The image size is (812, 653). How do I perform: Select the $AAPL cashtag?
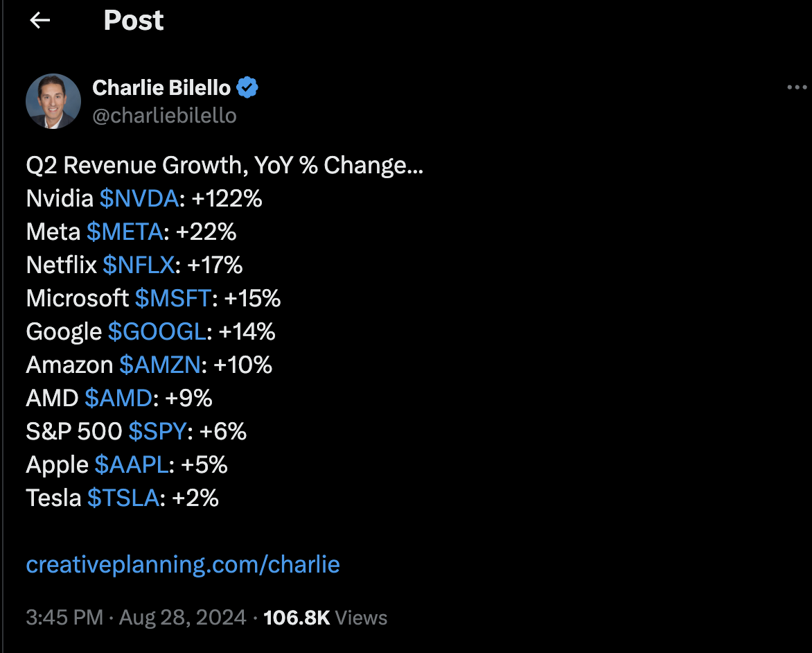132,464
